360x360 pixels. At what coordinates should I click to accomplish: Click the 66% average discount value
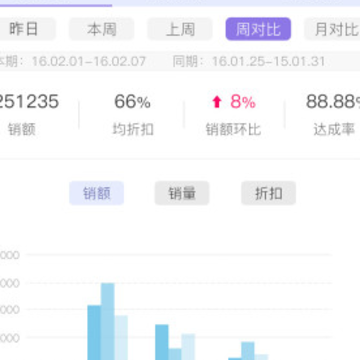pyautogui.click(x=132, y=101)
